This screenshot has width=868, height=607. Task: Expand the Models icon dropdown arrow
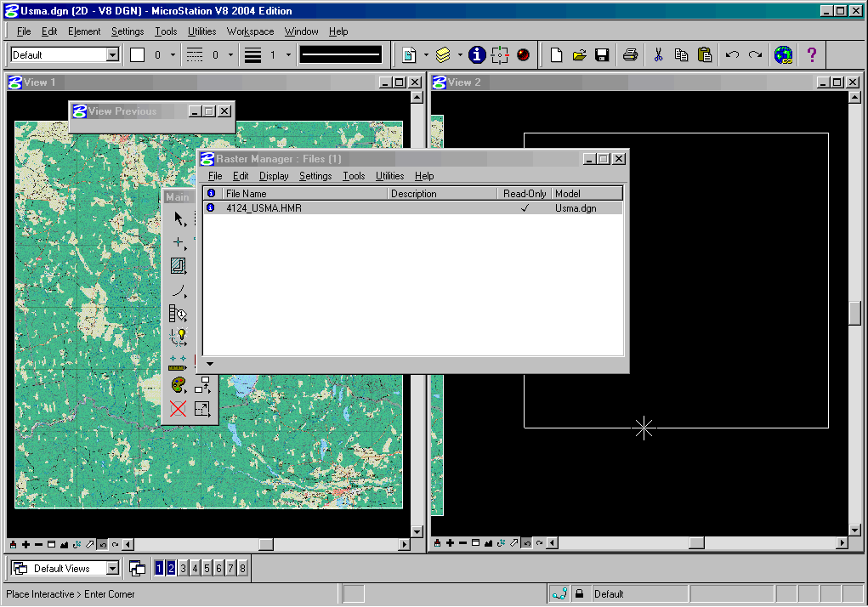click(426, 54)
